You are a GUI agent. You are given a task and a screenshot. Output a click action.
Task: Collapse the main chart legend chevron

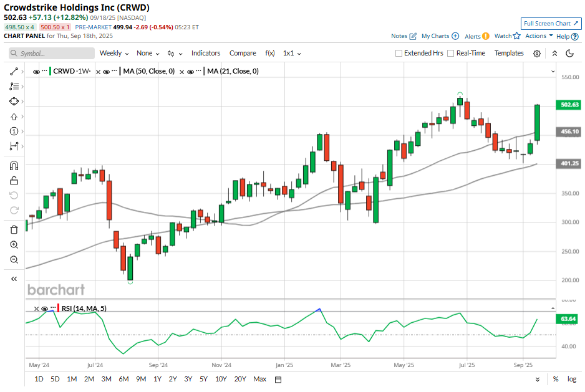553,71
